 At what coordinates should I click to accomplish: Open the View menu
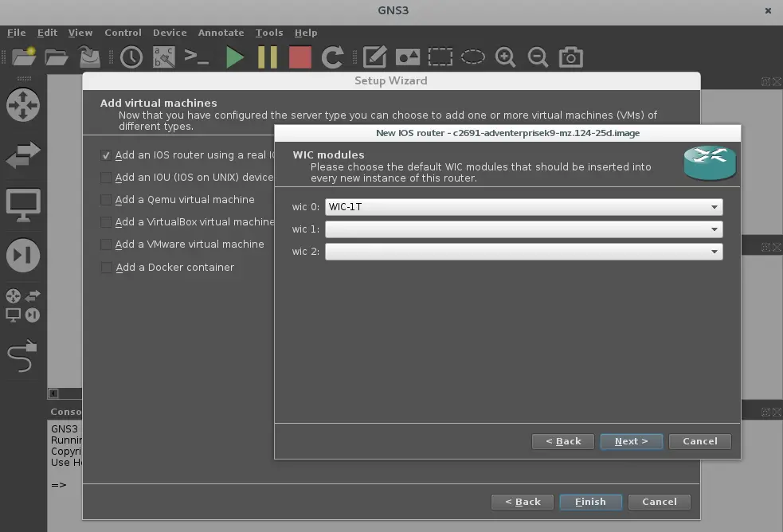coord(80,33)
